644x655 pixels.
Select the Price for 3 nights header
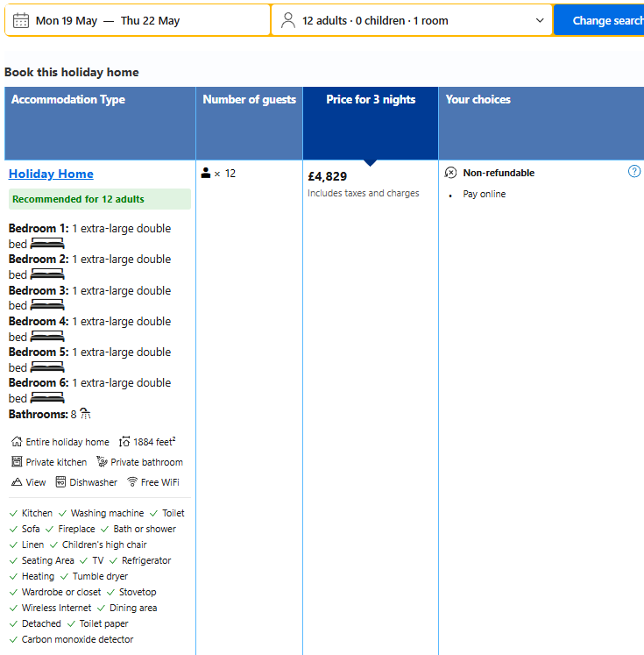371,100
